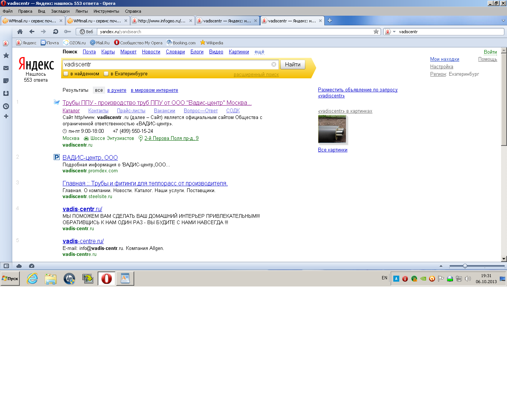Open a new tab with plus button
Screen dimensions: 507x420
[330, 21]
